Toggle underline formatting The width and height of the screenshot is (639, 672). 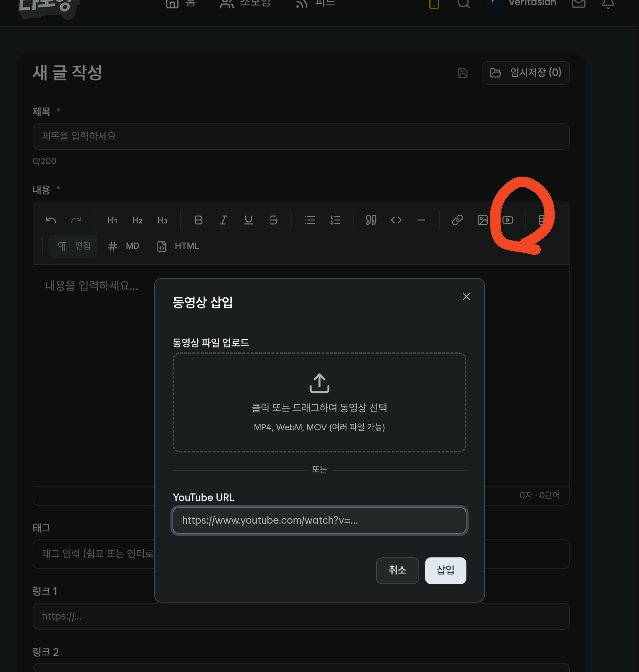[248, 220]
